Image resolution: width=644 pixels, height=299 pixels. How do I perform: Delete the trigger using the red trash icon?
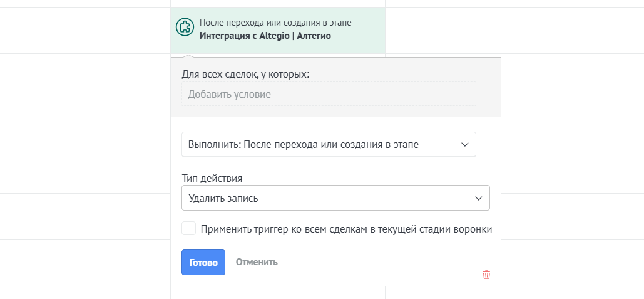(486, 275)
